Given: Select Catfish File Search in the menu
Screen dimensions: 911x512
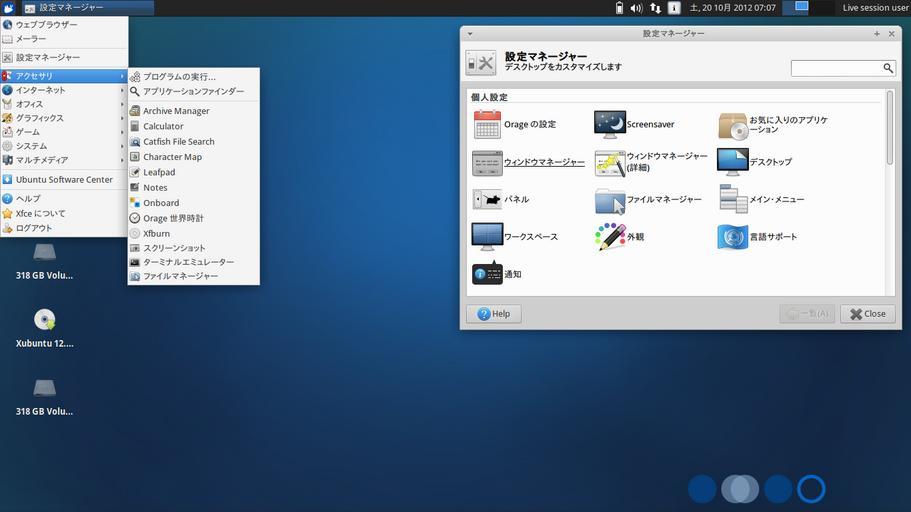Looking at the screenshot, I should click(x=178, y=142).
